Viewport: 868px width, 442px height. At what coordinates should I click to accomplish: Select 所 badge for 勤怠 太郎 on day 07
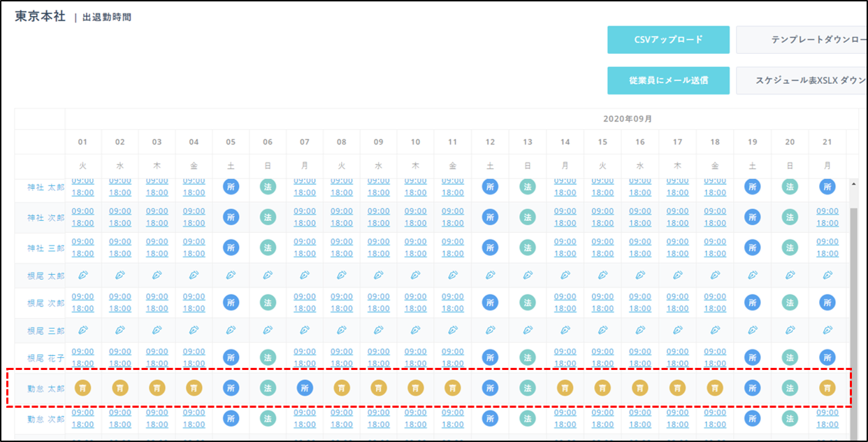pyautogui.click(x=305, y=387)
